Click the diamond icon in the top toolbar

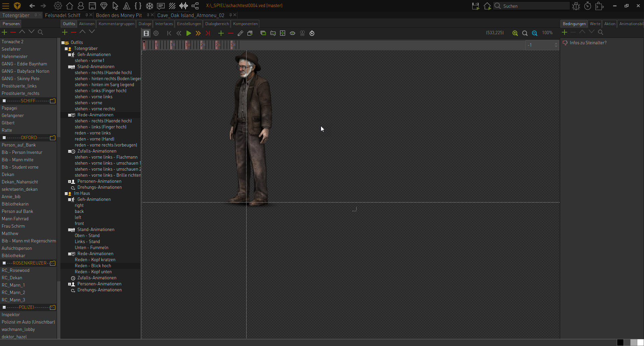point(104,6)
